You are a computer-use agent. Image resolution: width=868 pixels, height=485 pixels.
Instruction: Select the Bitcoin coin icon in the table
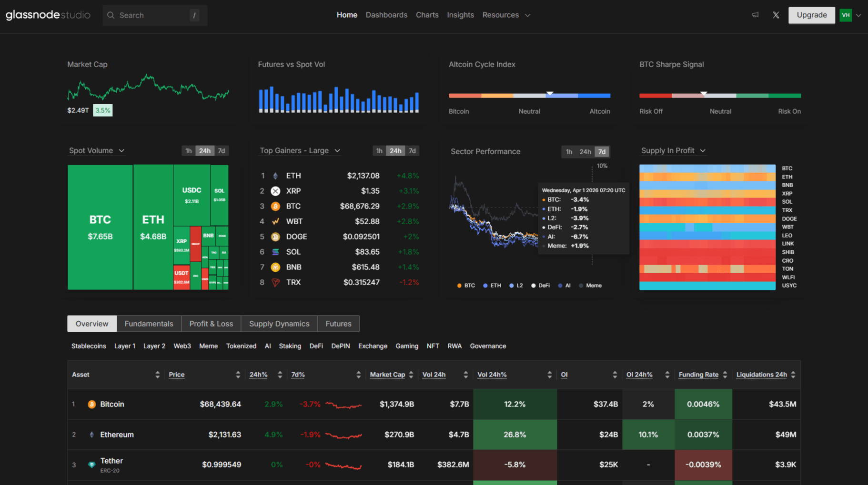[91, 404]
